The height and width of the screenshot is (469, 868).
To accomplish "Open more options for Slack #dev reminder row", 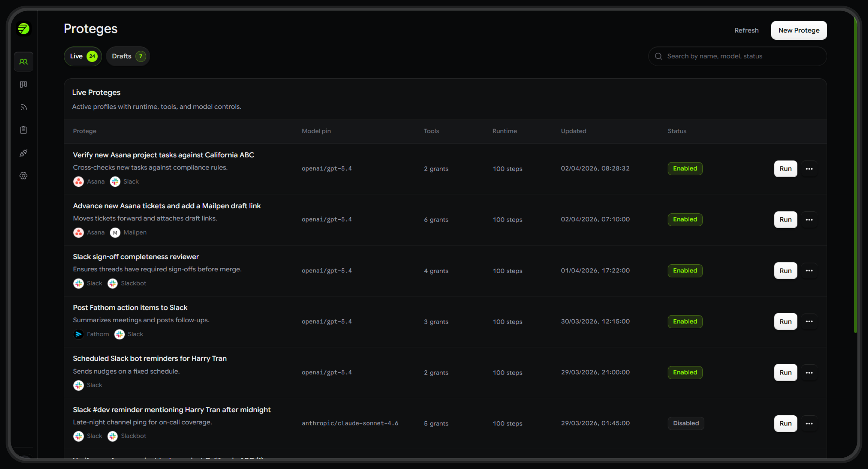I will (809, 423).
